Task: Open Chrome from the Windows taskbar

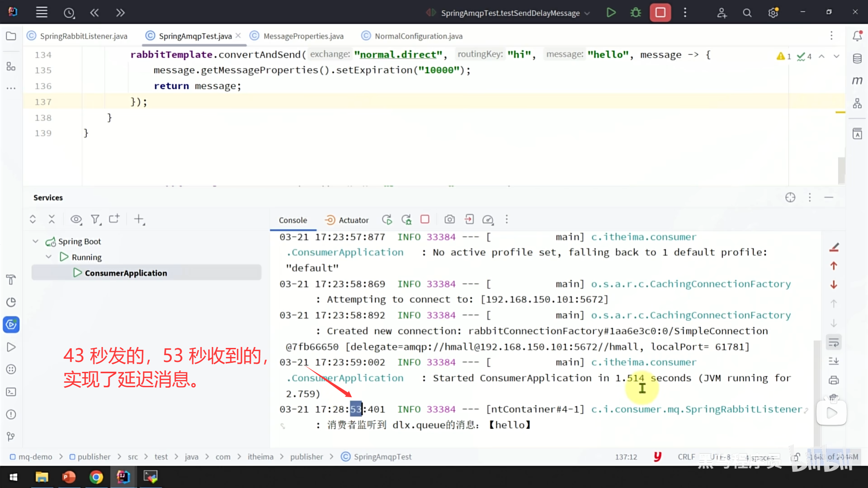Action: 96,477
